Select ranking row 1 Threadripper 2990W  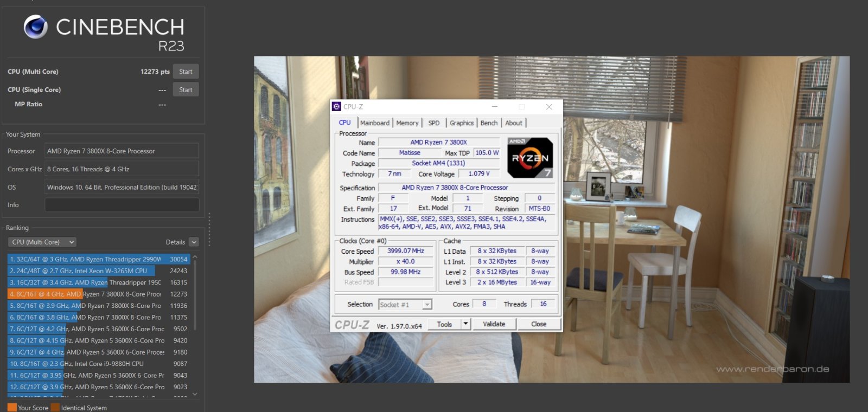click(99, 259)
